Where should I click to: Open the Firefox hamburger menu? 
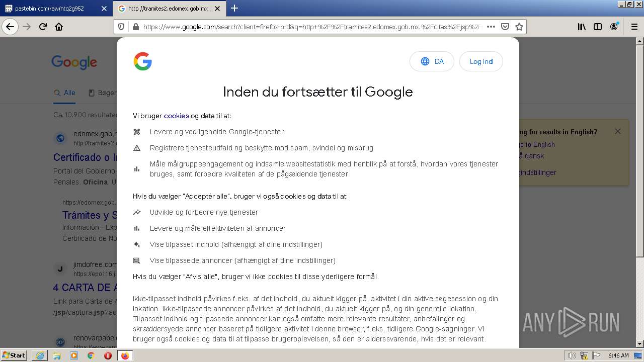tap(634, 27)
